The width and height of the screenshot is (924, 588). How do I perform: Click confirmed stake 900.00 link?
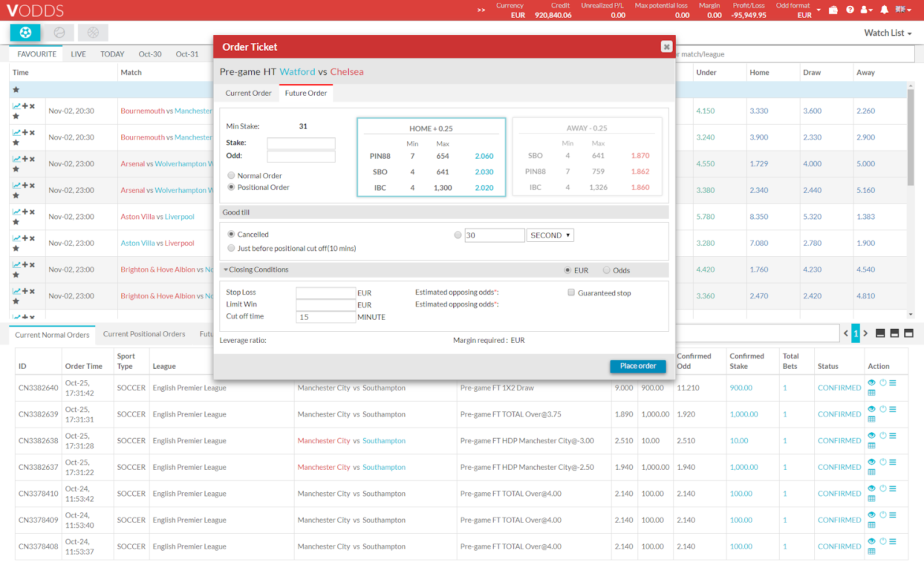[x=741, y=388]
